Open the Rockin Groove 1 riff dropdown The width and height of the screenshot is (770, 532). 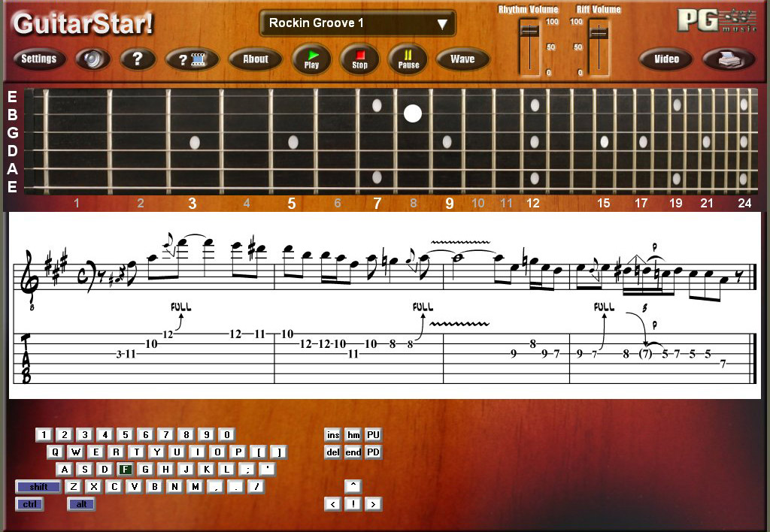point(357,23)
